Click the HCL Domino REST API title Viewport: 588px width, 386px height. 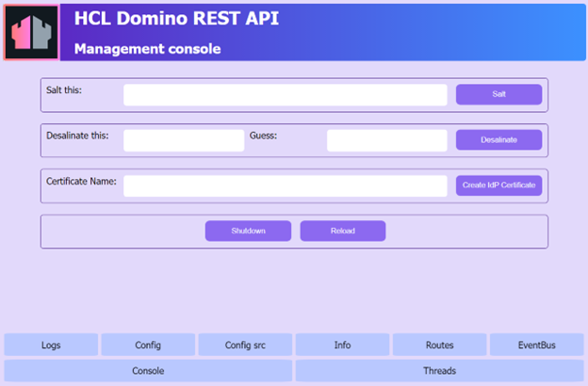tap(176, 20)
